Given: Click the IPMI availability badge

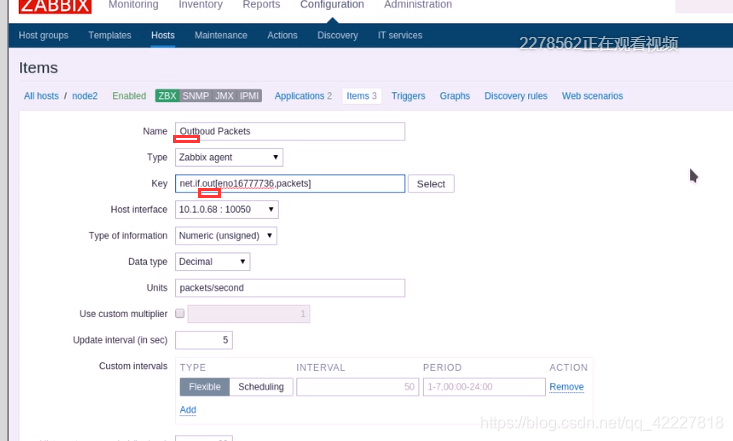Looking at the screenshot, I should (x=249, y=96).
